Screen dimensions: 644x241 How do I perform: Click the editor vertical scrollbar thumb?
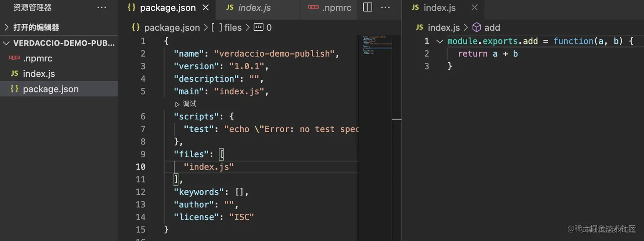pyautogui.click(x=397, y=119)
